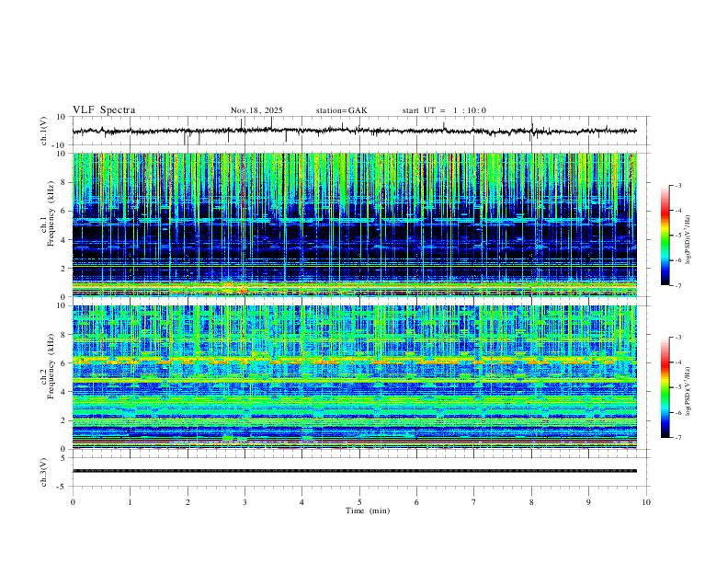The image size is (728, 563).
Task: Click the log(PSD) label beside ch.1 colorbar
Action: tap(688, 240)
